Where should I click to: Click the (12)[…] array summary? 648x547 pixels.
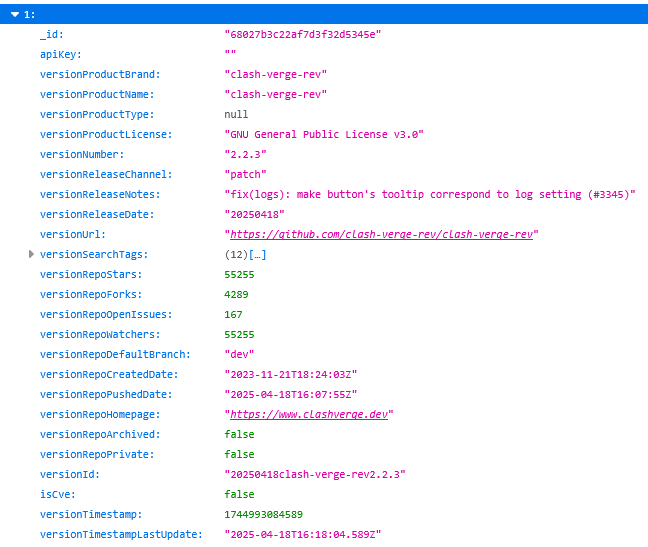pos(245,254)
